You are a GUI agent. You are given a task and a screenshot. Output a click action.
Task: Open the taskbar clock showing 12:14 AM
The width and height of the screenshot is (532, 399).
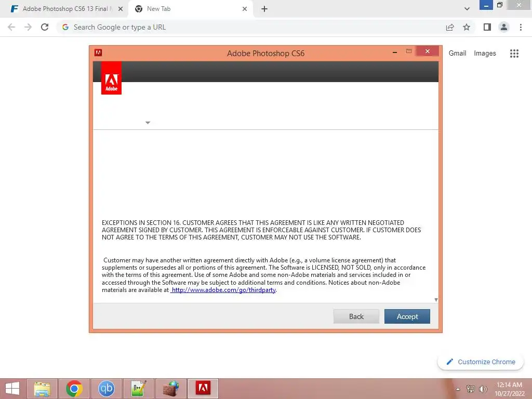tap(509, 389)
